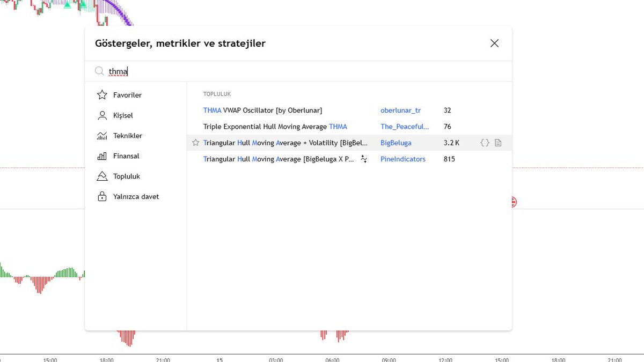This screenshot has width=644, height=362.
Task: Open author profile BigBeluga
Action: (396, 143)
